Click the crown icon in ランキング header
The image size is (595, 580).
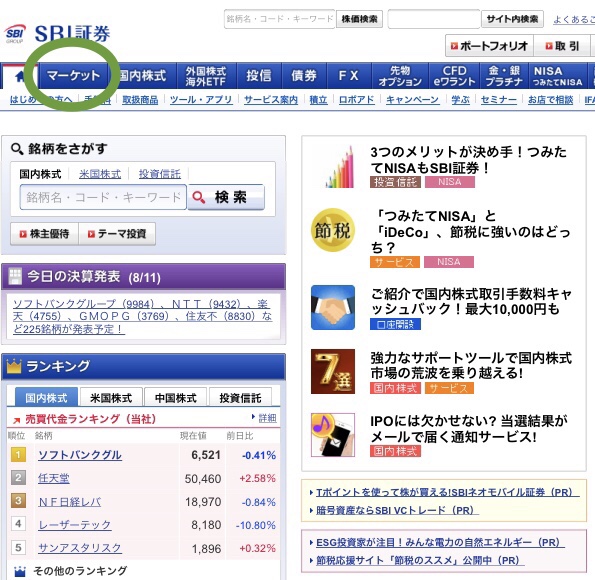click(x=14, y=366)
